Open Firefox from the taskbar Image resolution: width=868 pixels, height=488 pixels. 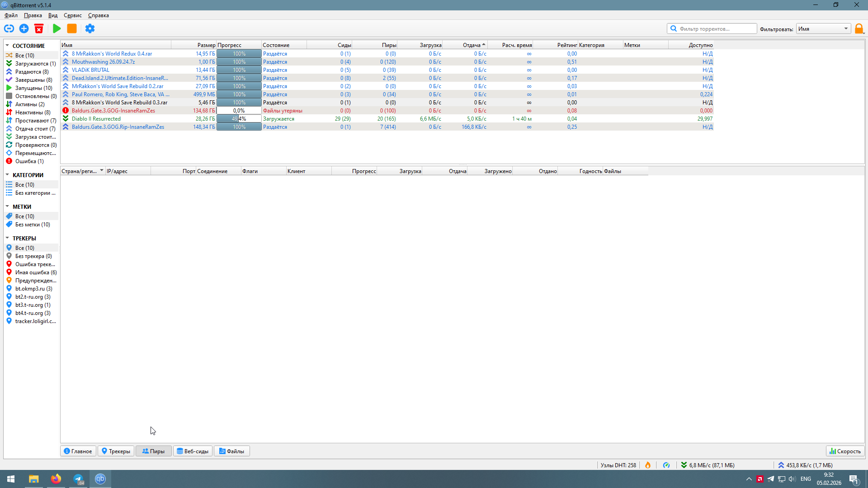click(56, 479)
